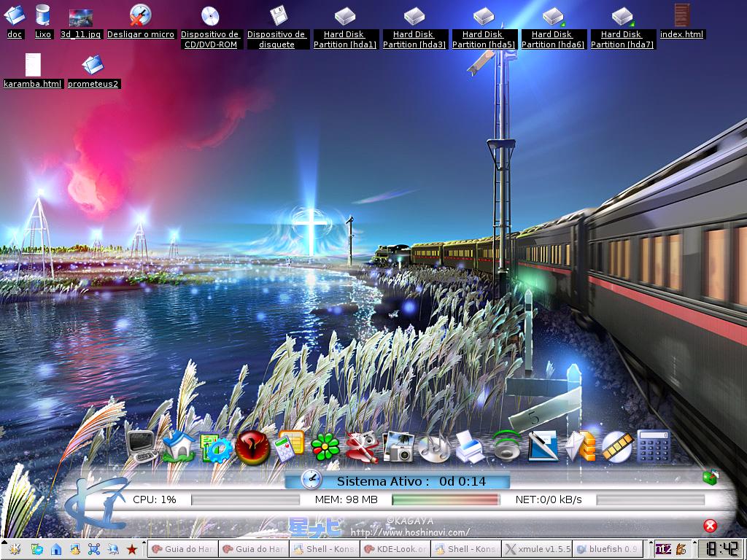
Task: Launch the music notes player icon
Action: tap(434, 448)
